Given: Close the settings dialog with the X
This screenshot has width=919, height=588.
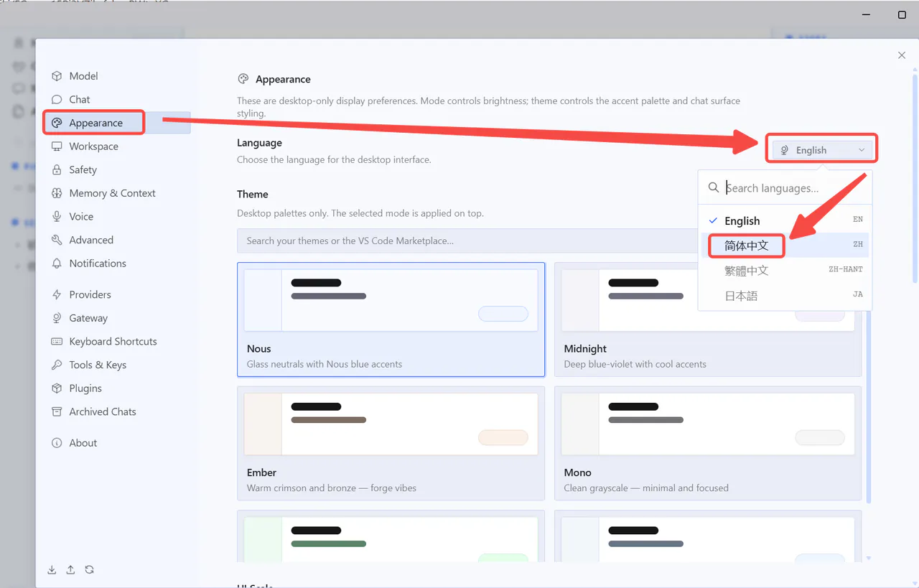Looking at the screenshot, I should click(x=902, y=55).
